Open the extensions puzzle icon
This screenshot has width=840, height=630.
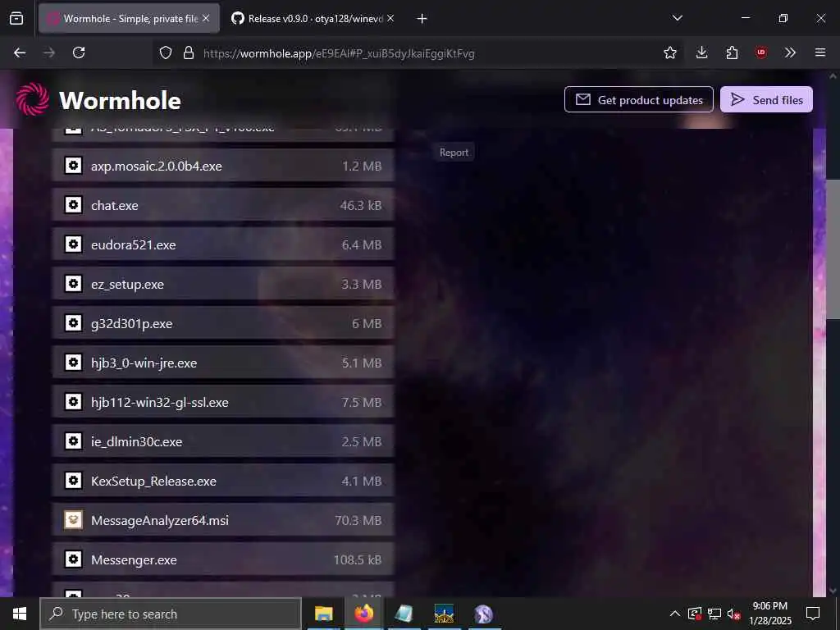[x=732, y=52]
